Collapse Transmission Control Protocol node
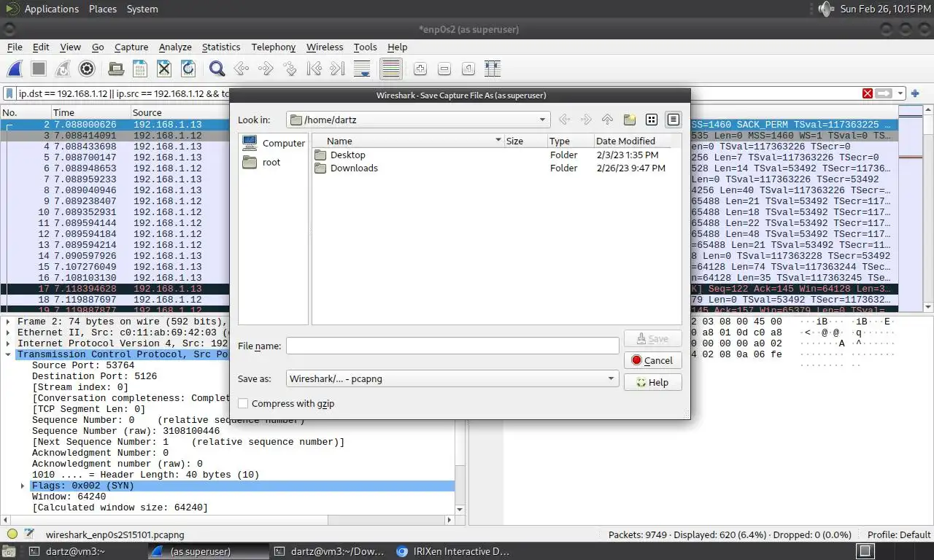The image size is (934, 560). pyautogui.click(x=8, y=354)
